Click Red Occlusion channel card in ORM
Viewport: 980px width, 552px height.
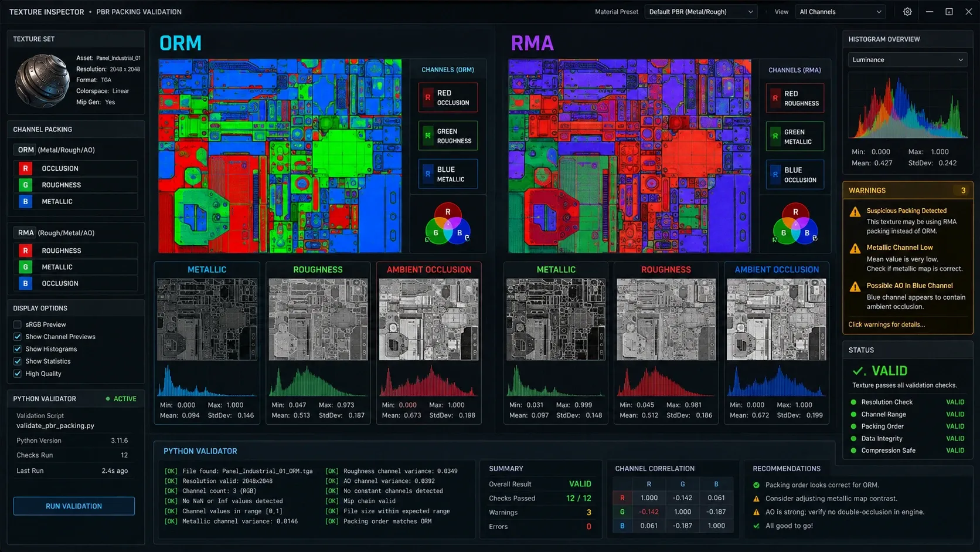pyautogui.click(x=448, y=97)
